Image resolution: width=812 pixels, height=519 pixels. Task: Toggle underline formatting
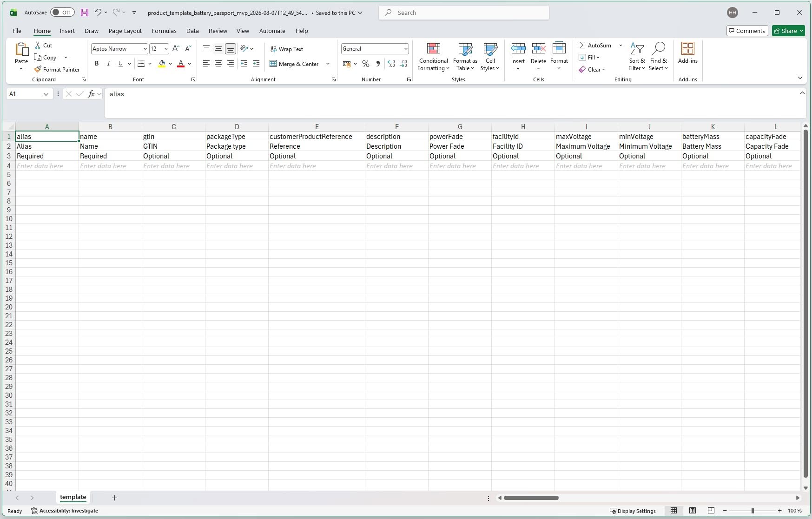120,64
